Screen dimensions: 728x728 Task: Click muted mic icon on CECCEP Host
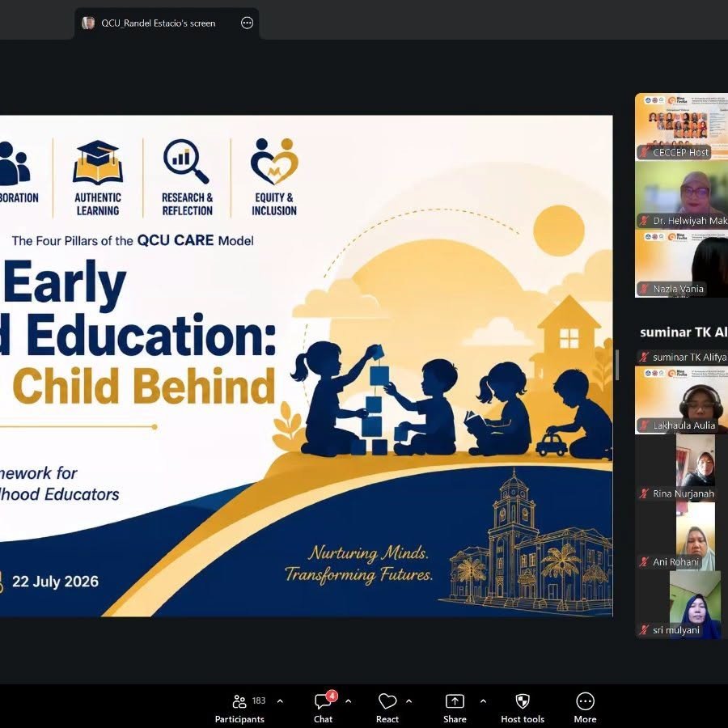pyautogui.click(x=644, y=152)
